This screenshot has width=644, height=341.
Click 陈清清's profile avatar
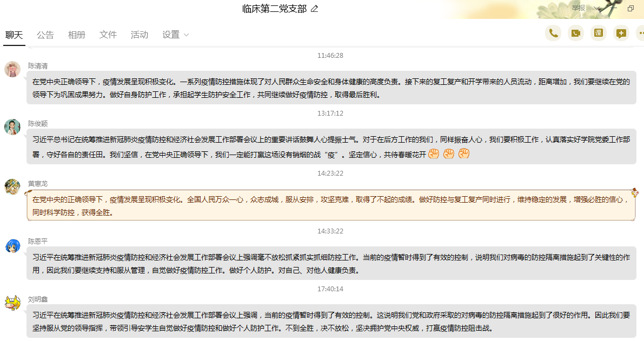[12, 69]
